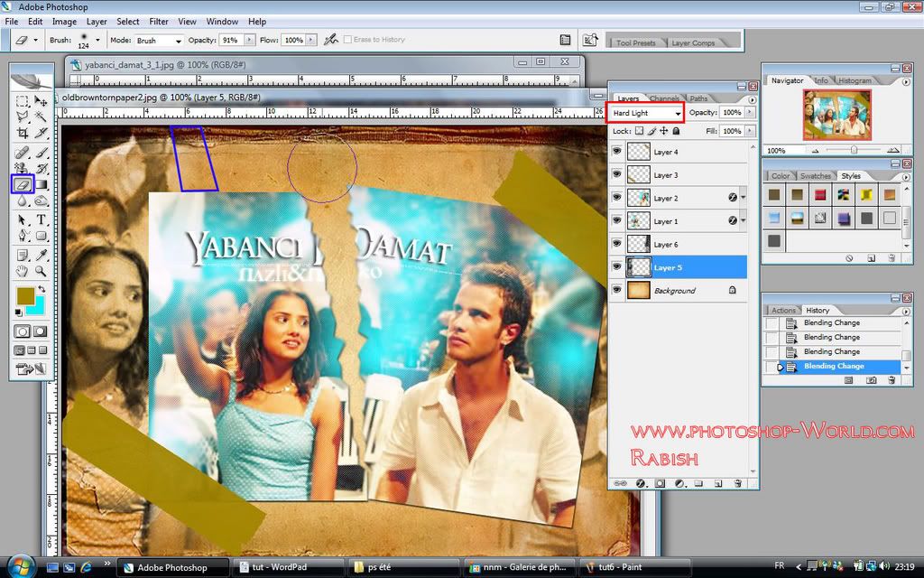924x578 pixels.
Task: Select the Healing Brush tool
Action: [23, 153]
